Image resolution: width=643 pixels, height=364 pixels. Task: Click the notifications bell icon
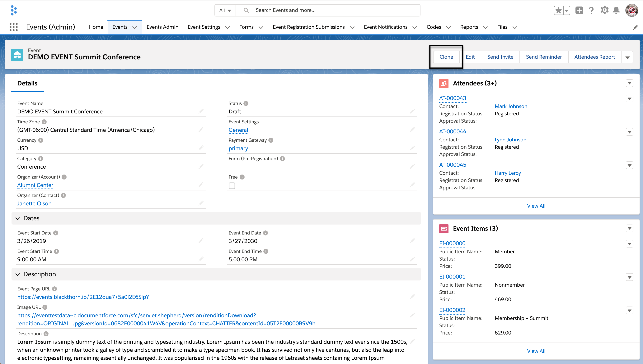(616, 10)
